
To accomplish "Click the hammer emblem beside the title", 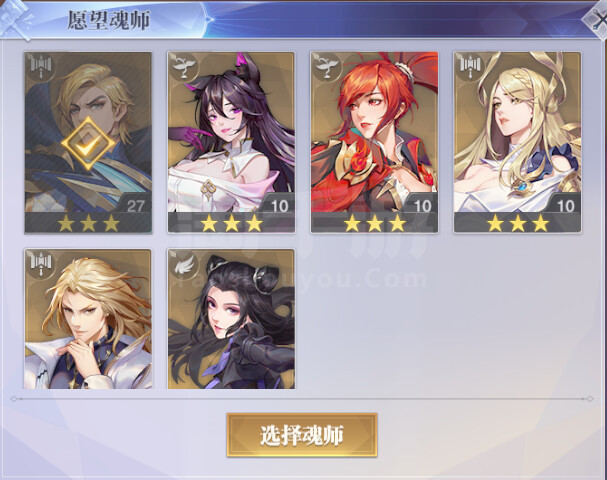I will 16,19.
